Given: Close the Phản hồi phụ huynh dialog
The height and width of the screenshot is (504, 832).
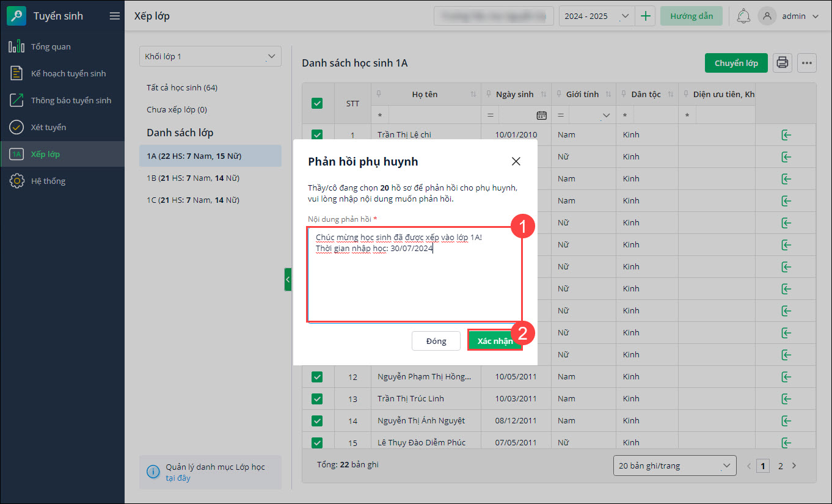Looking at the screenshot, I should 516,161.
